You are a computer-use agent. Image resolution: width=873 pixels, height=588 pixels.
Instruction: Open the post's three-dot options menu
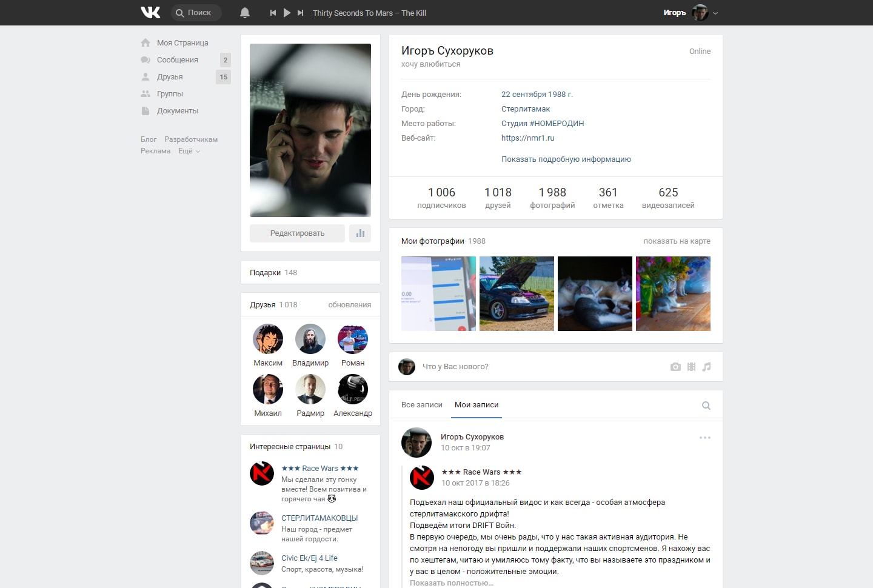[x=704, y=438]
